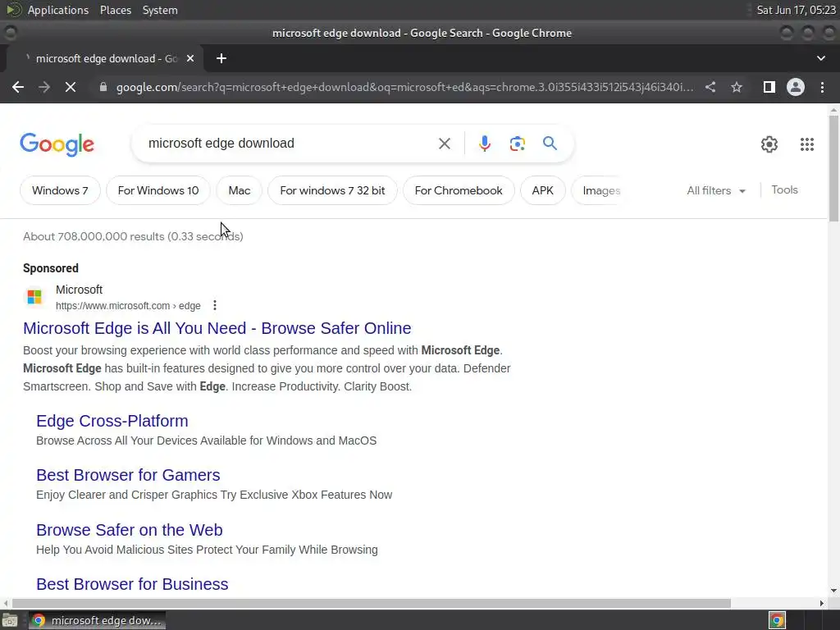
Task: Click the scroll-right arrow on horizontal scrollbar
Action: pyautogui.click(x=822, y=603)
